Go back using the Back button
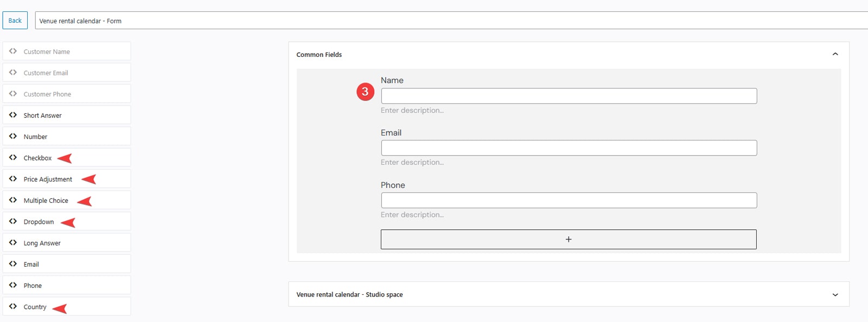This screenshot has height=322, width=868. [x=15, y=21]
